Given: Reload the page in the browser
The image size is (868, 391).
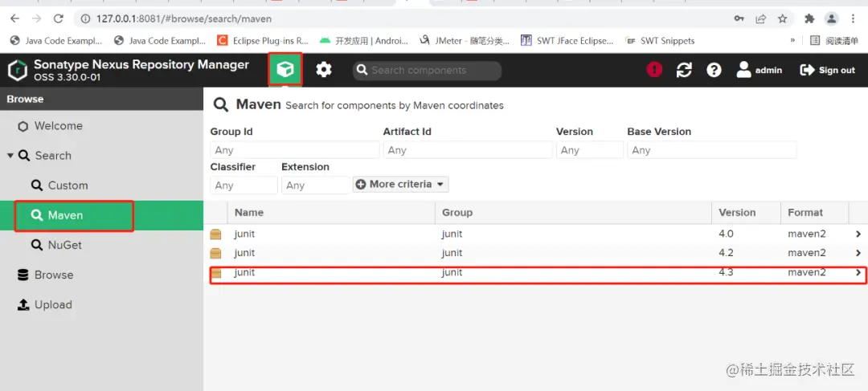Looking at the screenshot, I should click(x=58, y=18).
